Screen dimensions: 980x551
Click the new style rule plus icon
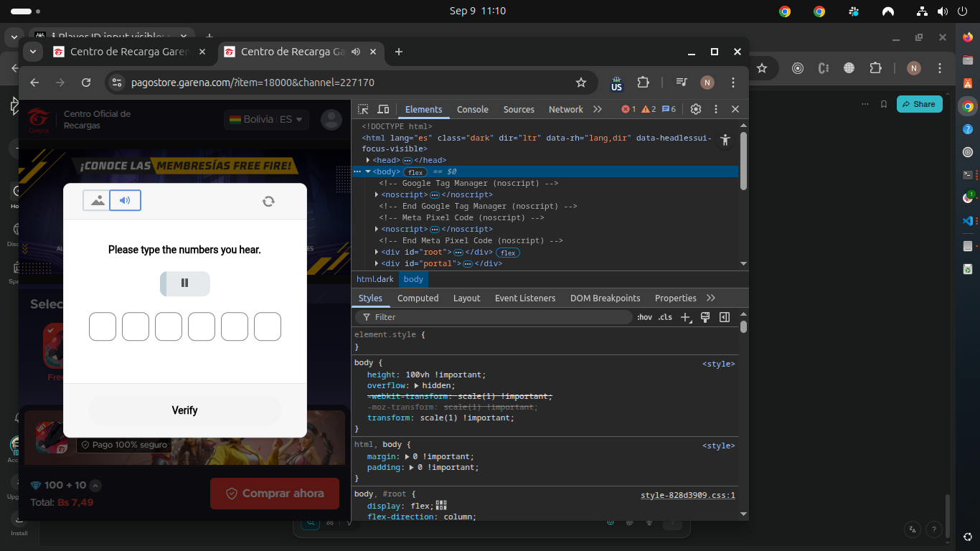click(x=685, y=317)
